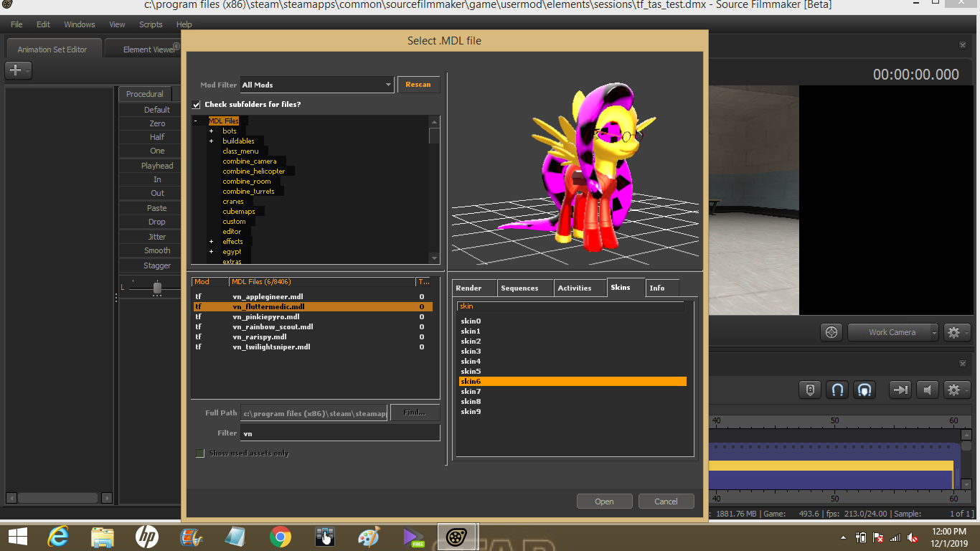980x551 pixels.
Task: Sort the file list by the Mod column header
Action: [x=209, y=282]
